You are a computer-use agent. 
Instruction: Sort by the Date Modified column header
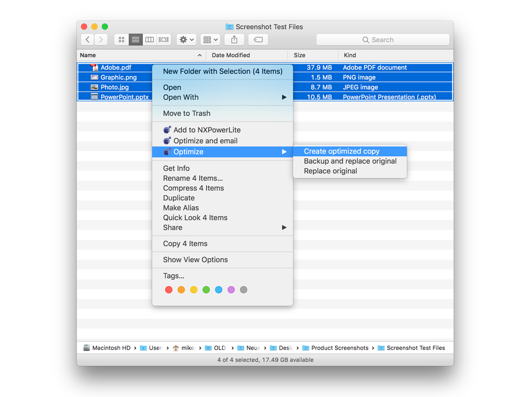coord(247,55)
